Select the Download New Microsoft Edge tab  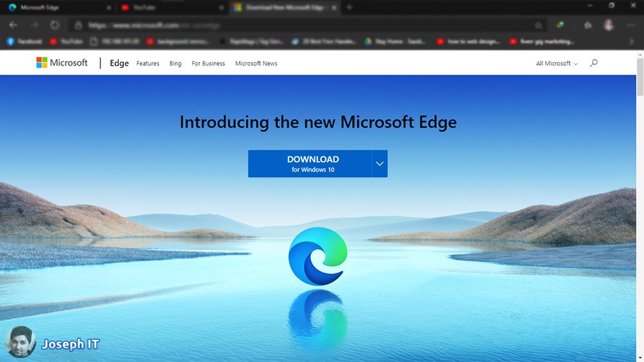tap(284, 8)
